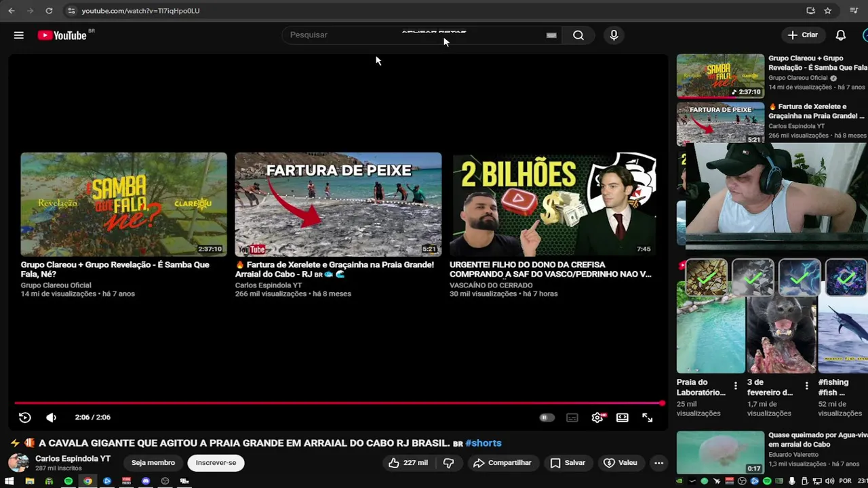Image resolution: width=868 pixels, height=488 pixels.
Task: Mute the video volume speaker
Action: 52,418
